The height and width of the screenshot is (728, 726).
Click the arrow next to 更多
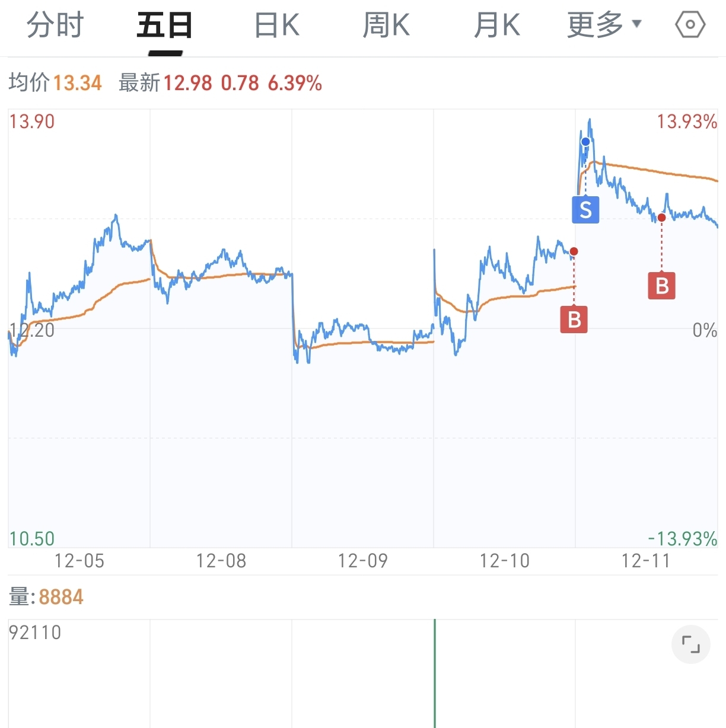click(637, 24)
